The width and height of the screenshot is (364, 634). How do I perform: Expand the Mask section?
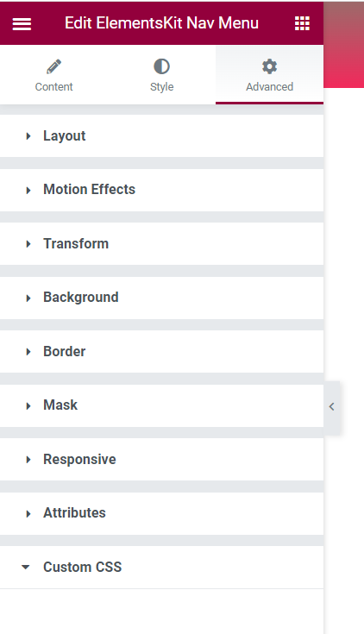[162, 405]
